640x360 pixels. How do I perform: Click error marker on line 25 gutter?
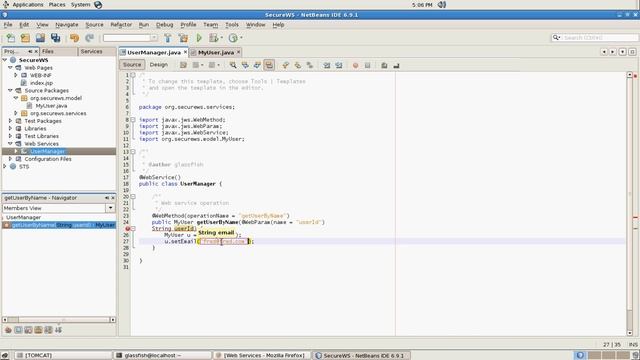tap(127, 229)
